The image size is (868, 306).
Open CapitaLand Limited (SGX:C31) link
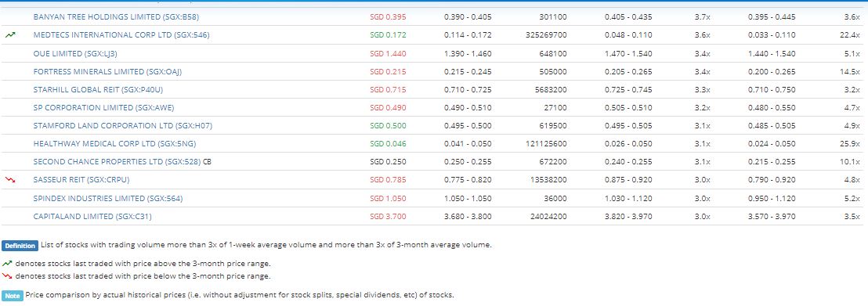[x=92, y=216]
